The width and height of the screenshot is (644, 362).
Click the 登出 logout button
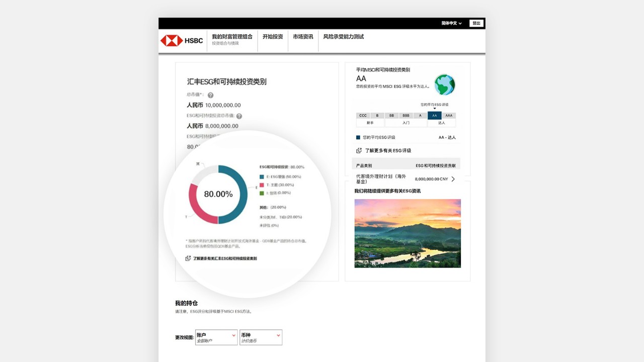point(476,23)
